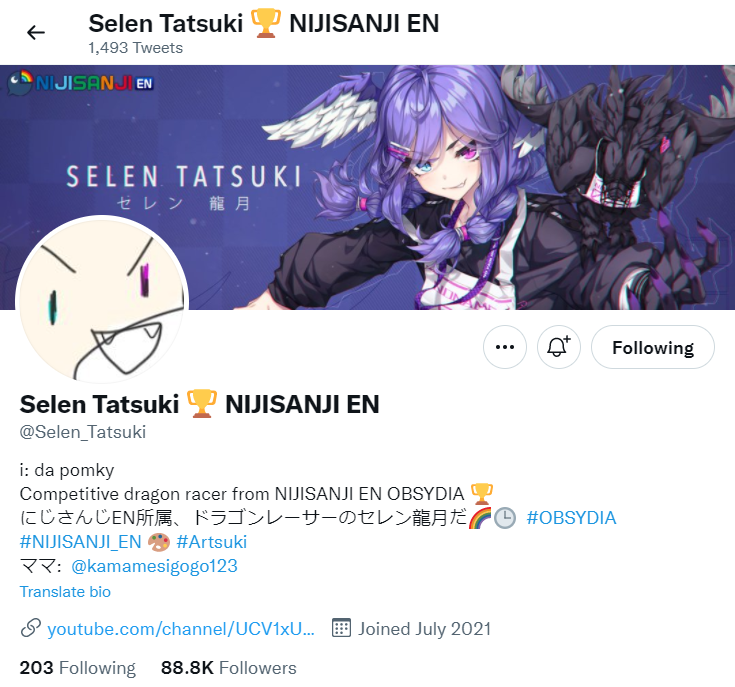This screenshot has width=735, height=687.
Task: Click the artist palette emoji in bio
Action: [x=159, y=543]
